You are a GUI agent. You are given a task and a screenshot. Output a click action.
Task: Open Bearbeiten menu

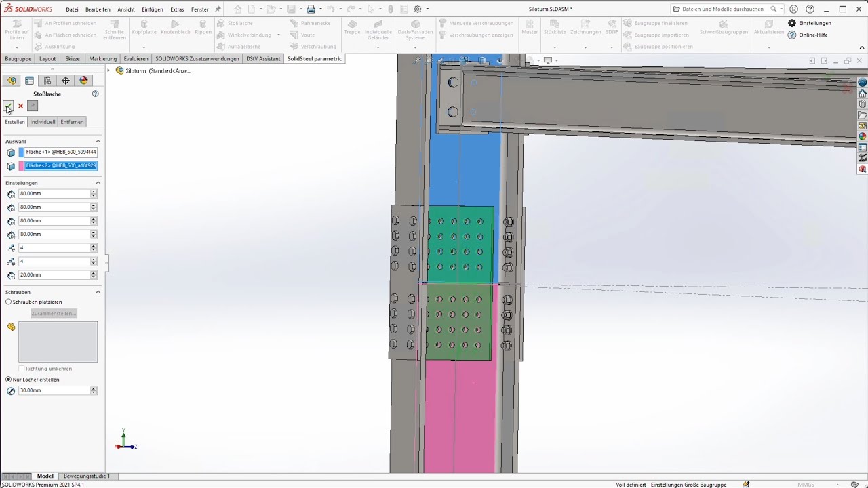(98, 9)
